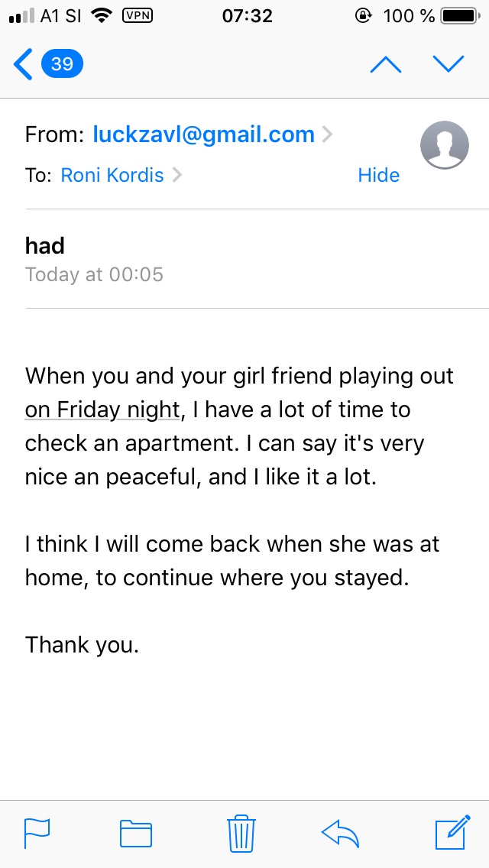Screen dimensions: 489x868
Task: Move message to a folder
Action: pos(136,832)
